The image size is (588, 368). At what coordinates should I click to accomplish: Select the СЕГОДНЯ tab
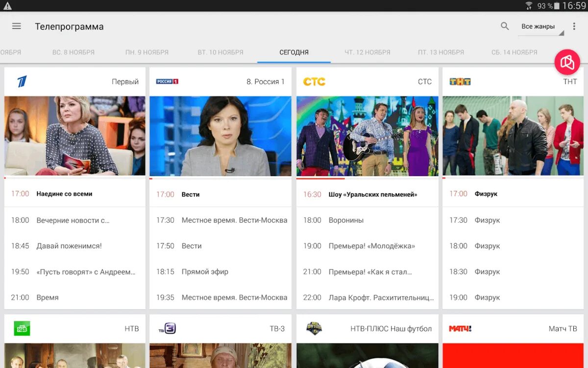pos(294,52)
